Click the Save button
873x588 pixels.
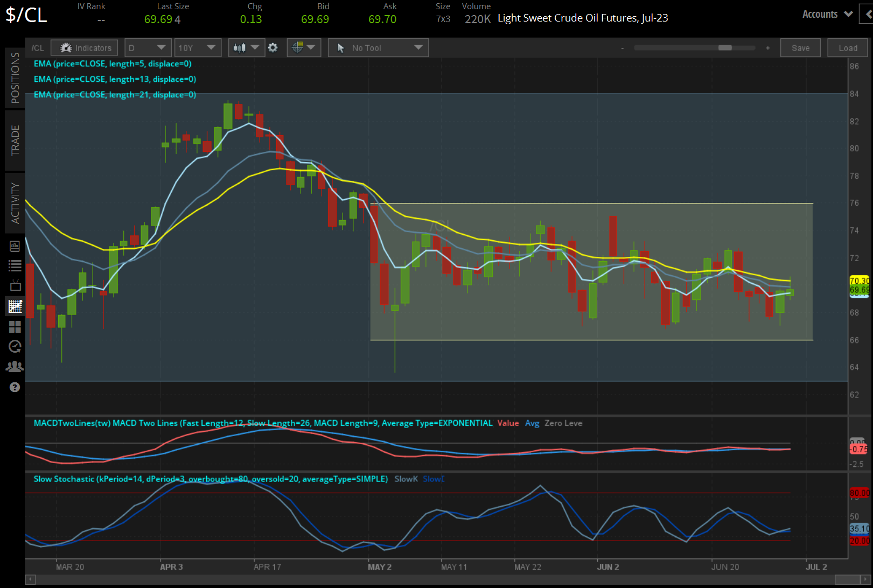pos(800,47)
